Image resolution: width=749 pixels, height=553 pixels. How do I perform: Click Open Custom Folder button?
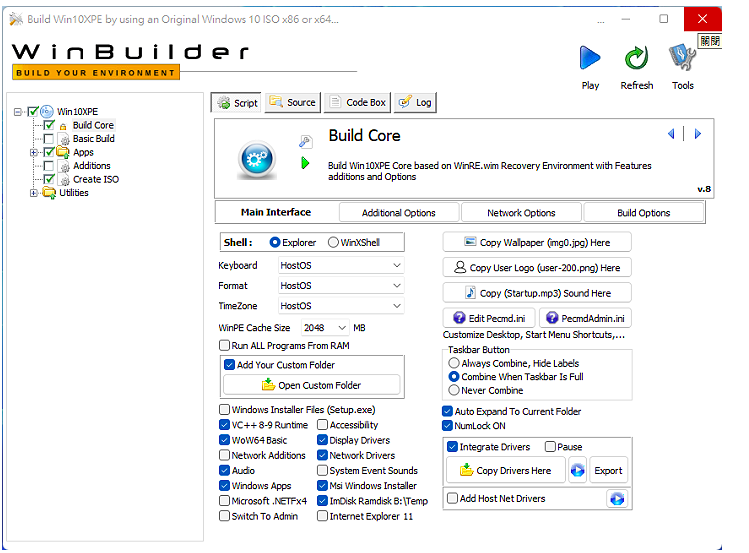311,385
